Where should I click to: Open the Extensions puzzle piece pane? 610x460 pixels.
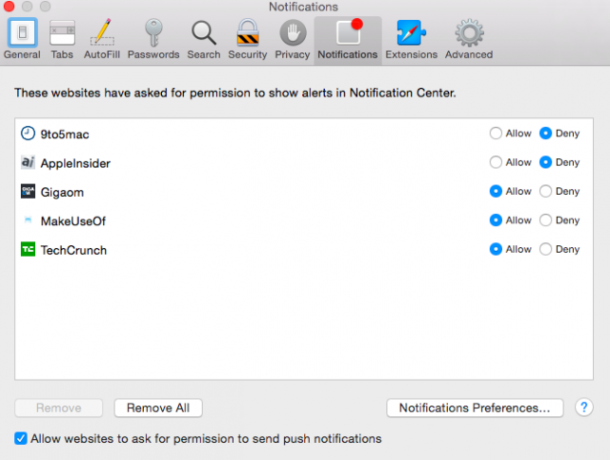click(x=411, y=39)
